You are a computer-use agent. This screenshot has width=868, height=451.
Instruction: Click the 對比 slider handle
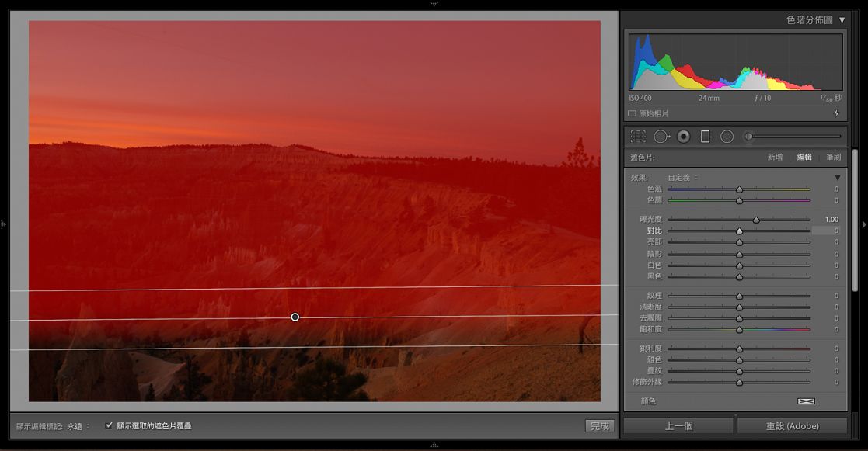739,231
